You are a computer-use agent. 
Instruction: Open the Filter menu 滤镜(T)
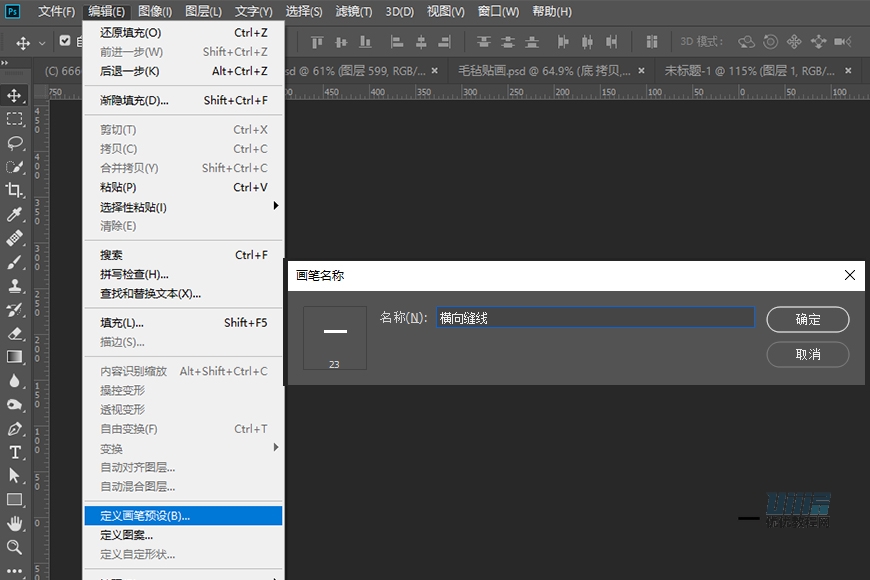(353, 12)
